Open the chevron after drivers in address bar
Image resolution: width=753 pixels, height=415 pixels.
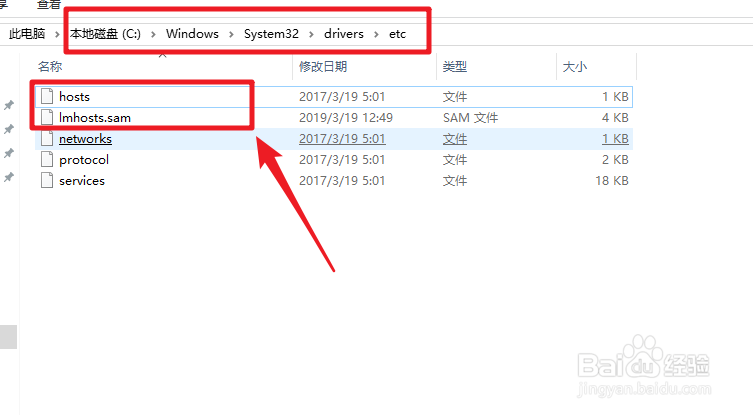click(x=377, y=34)
